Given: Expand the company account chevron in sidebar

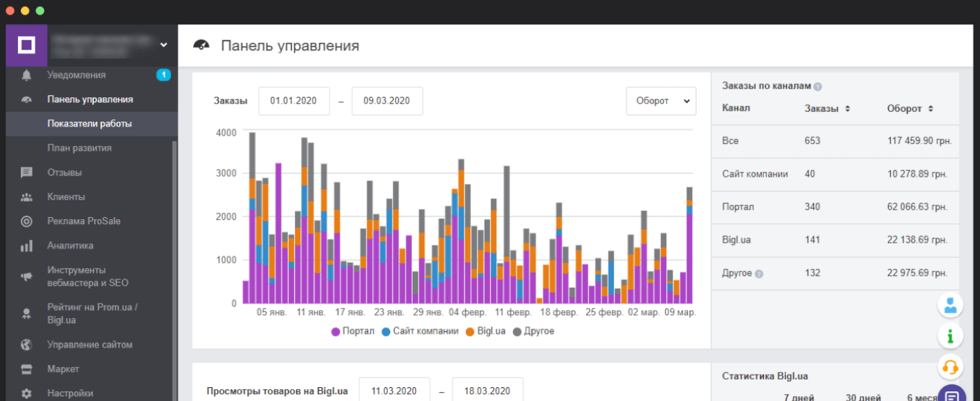Looking at the screenshot, I should pyautogui.click(x=163, y=45).
